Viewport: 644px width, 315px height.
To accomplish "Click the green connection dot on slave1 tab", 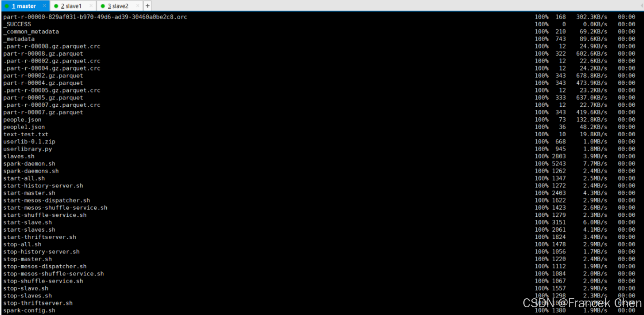I will tap(56, 6).
